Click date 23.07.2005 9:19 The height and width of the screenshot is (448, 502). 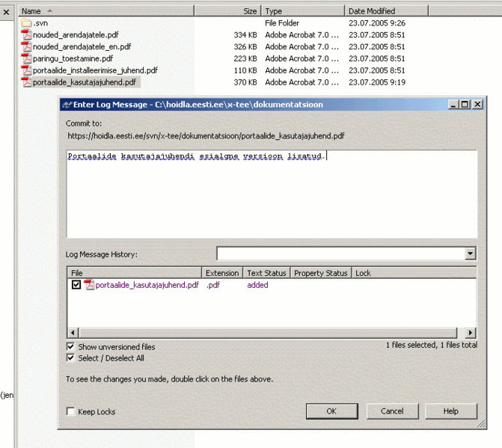coord(377,82)
